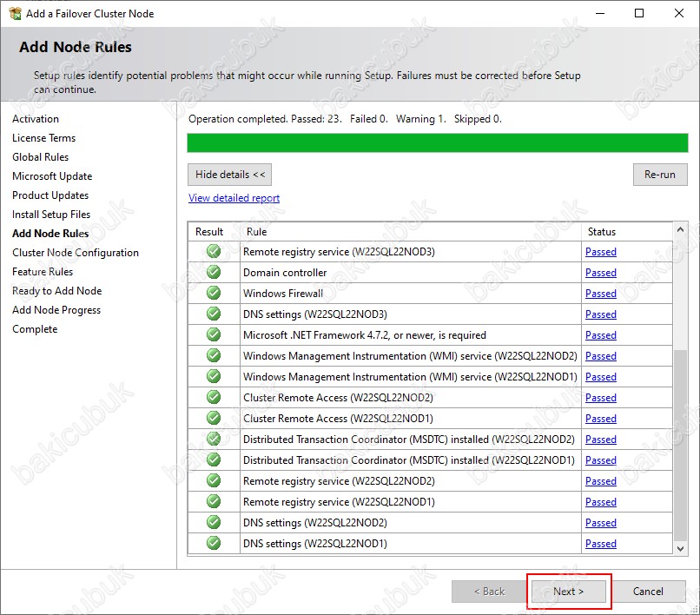Click green check icon for Windows Firewall

214,293
